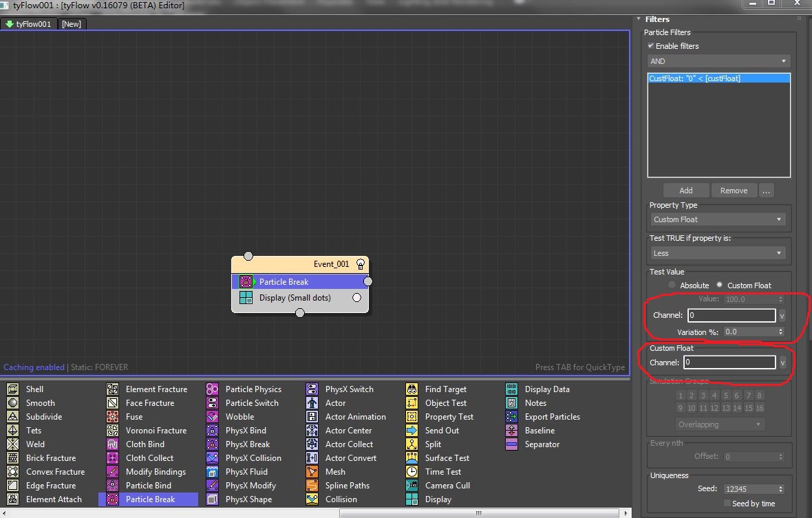Choose the Brick Fracture operator icon
The image size is (812, 518).
click(x=12, y=458)
